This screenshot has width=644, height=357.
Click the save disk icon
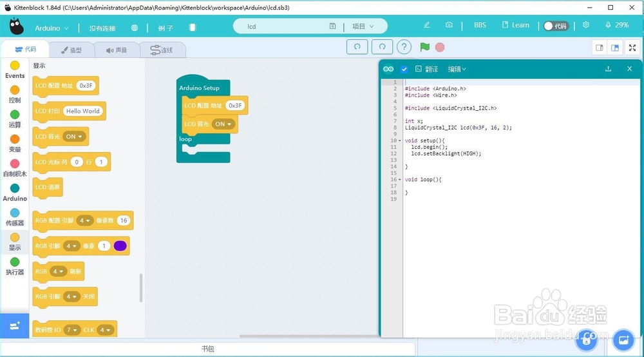tap(332, 26)
